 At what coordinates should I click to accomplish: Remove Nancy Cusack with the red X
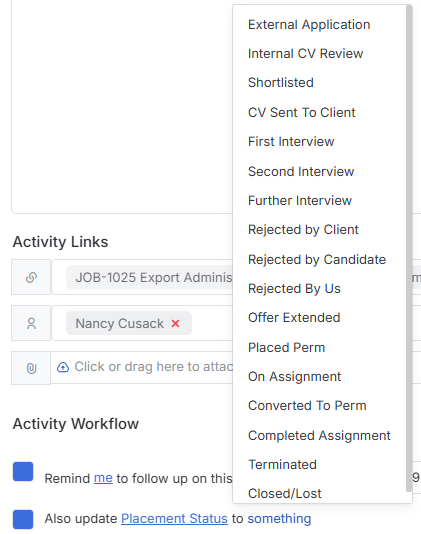click(175, 323)
